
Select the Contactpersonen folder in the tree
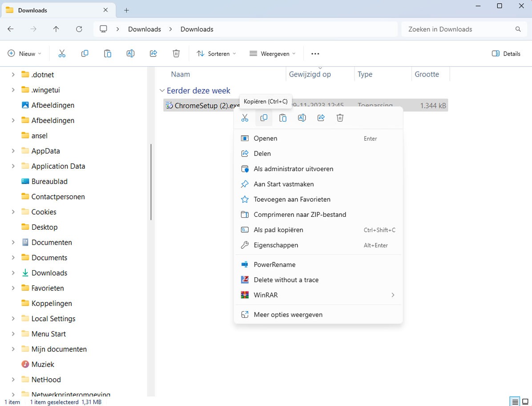pyautogui.click(x=52, y=197)
